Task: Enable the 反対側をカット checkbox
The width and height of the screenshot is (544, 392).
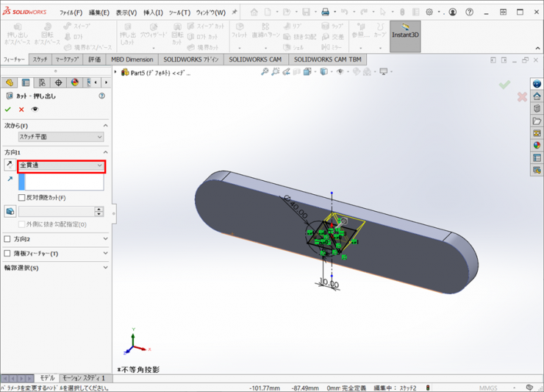Action: pos(21,198)
